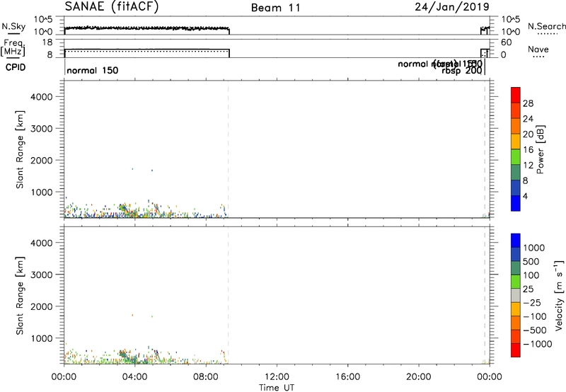This screenshot has width=566, height=392.
Task: Select the N.Sky legend label
Action: click(x=13, y=26)
